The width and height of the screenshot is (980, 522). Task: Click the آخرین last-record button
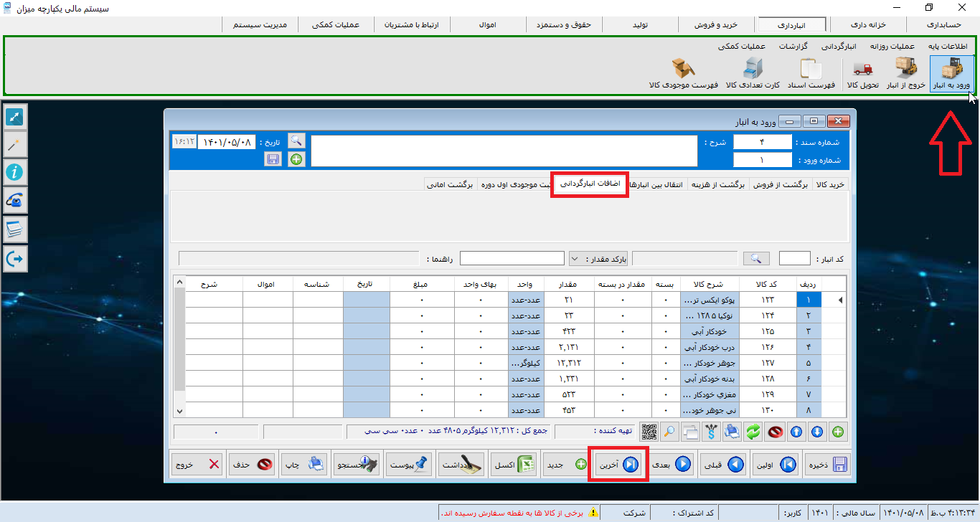click(x=619, y=465)
